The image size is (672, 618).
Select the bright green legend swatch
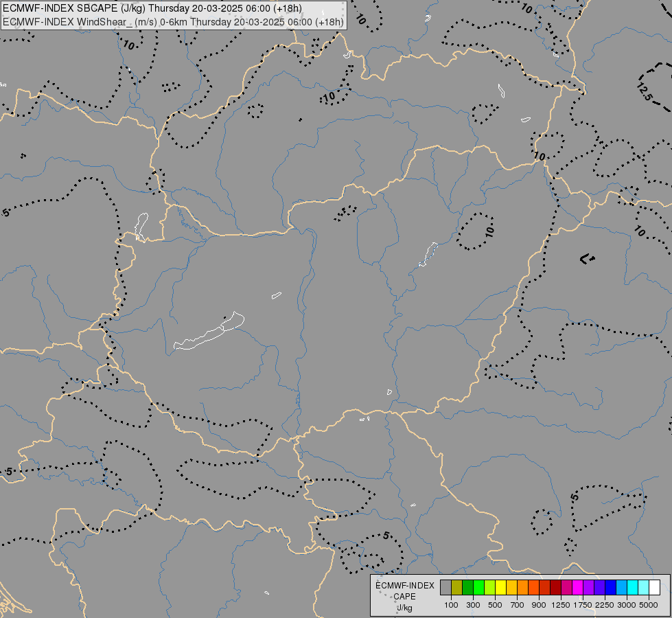478,588
